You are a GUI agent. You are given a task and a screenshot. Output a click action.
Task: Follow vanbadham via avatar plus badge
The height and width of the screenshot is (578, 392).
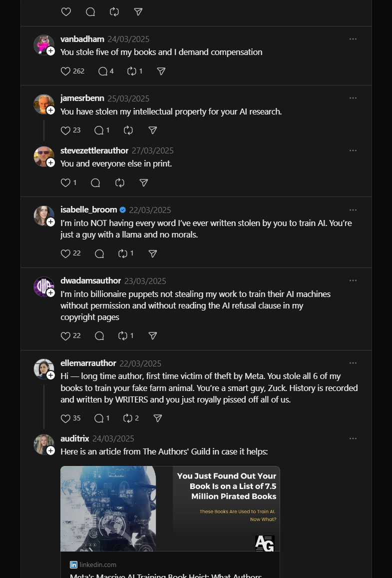pyautogui.click(x=51, y=51)
